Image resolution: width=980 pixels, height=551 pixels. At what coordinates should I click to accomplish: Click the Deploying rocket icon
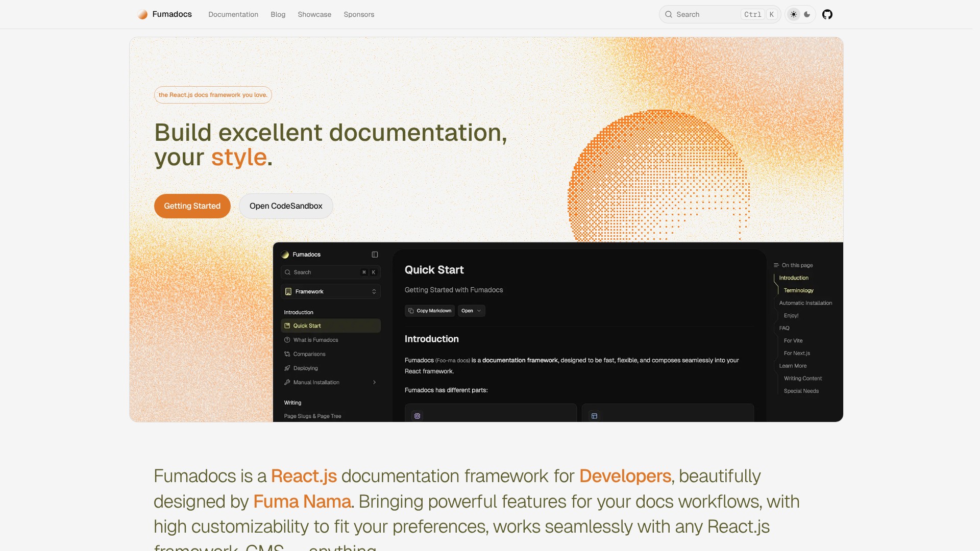pos(287,368)
